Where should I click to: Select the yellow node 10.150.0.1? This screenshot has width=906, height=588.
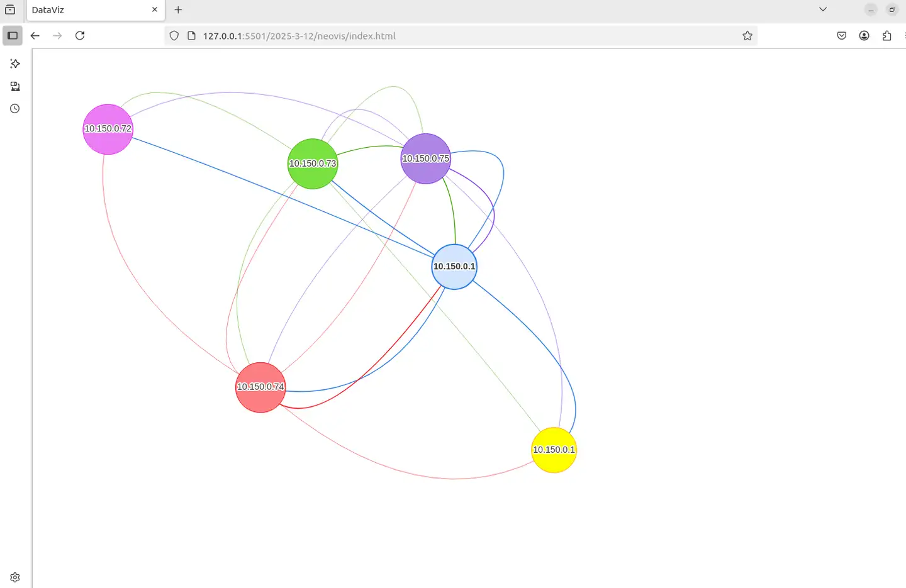(554, 450)
